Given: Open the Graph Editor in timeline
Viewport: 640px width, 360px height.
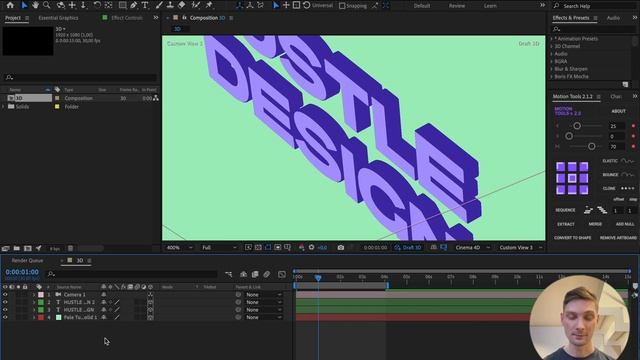Looking at the screenshot, I should click(x=282, y=274).
